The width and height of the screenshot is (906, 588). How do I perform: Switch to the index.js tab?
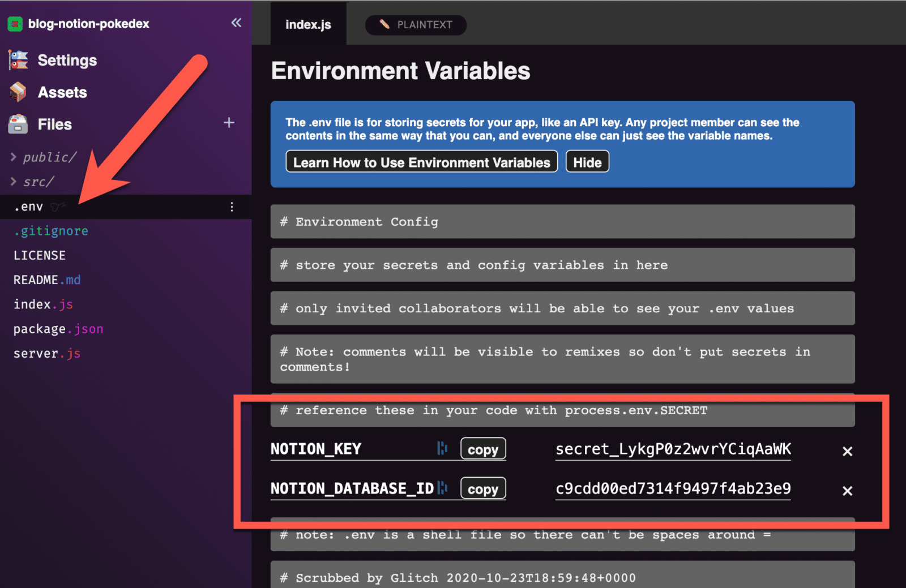(x=309, y=24)
